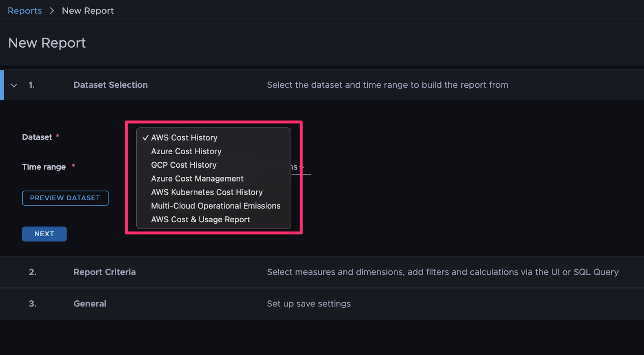Viewport: 644px width, 355px height.
Task: Collapse the Dataset Selection step chevron
Action: 14,85
